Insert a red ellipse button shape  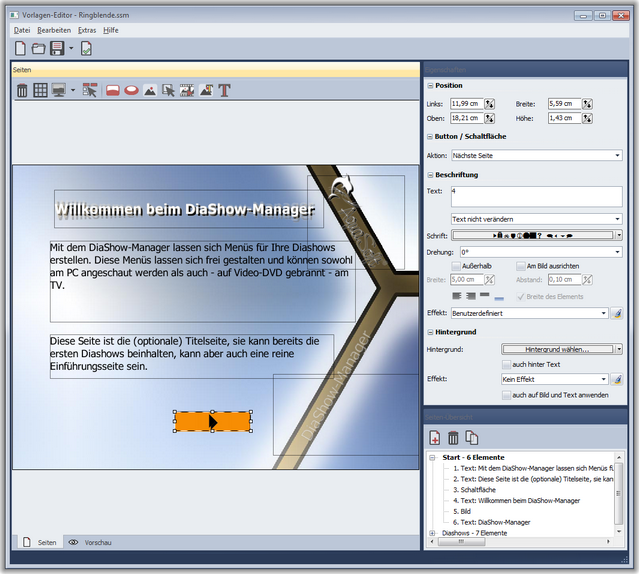pos(131,90)
